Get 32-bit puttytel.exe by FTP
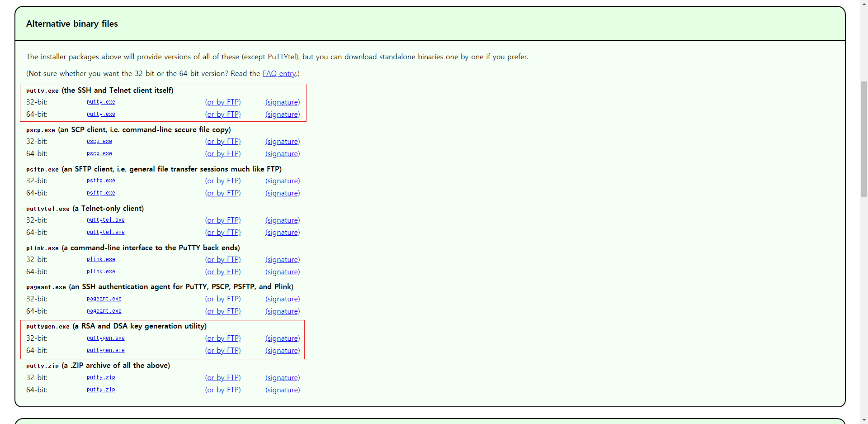Screen dimensions: 868x424 (x=223, y=220)
